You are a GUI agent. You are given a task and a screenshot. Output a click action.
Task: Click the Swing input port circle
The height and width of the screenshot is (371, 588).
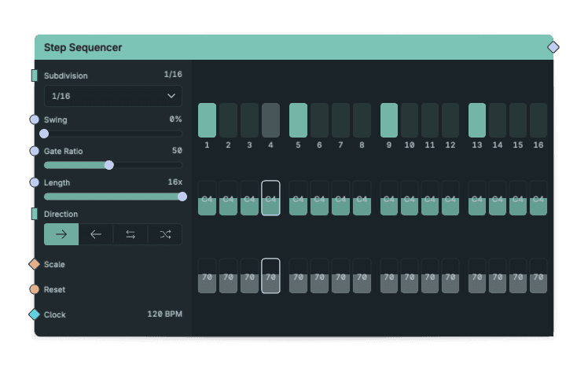click(x=35, y=119)
